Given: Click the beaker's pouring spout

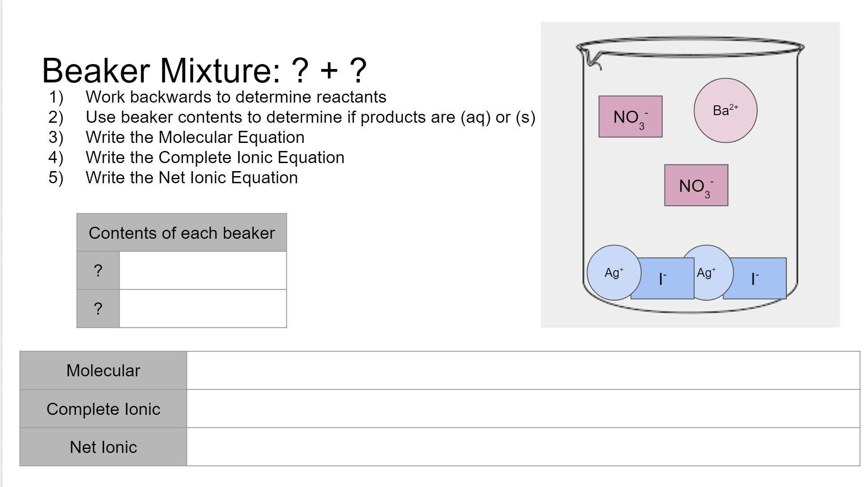Looking at the screenshot, I should coord(591,59).
